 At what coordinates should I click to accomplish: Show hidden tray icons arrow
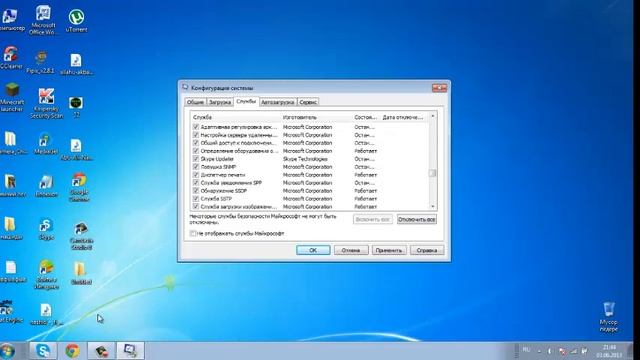tap(540, 351)
